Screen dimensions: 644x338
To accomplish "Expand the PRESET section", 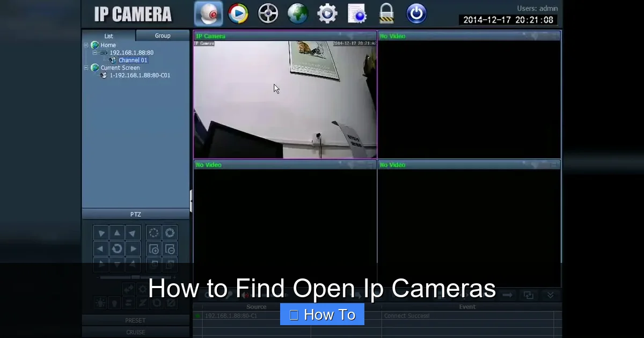I will (x=136, y=320).
